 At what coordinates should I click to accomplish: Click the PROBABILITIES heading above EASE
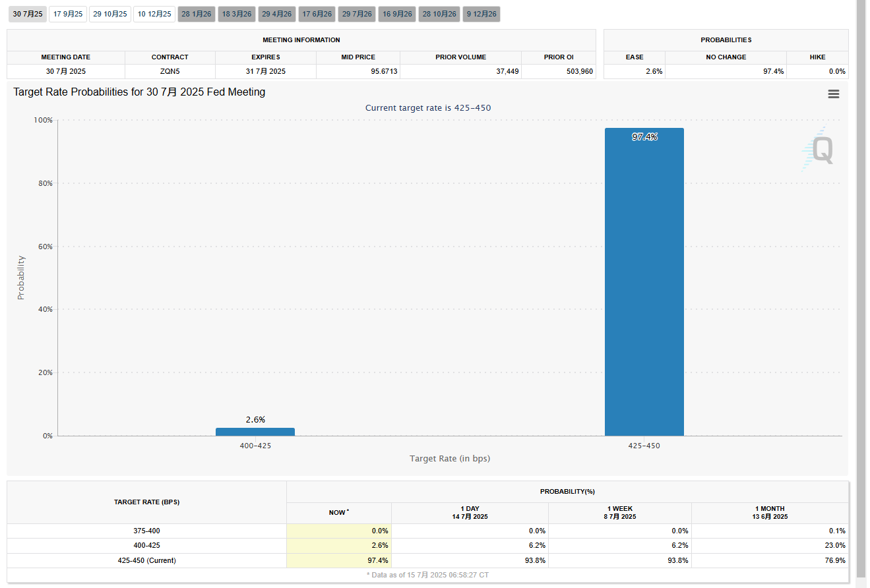tap(726, 40)
